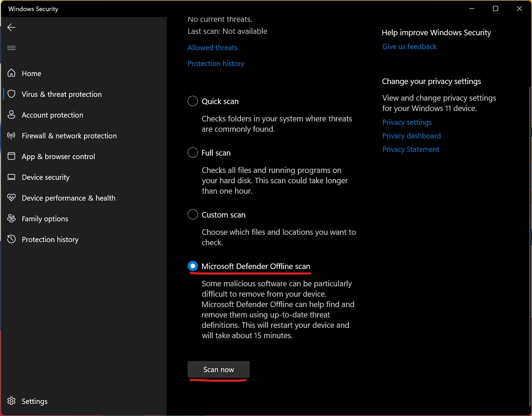Open Family options via the family icon
532x416 pixels.
click(x=11, y=219)
